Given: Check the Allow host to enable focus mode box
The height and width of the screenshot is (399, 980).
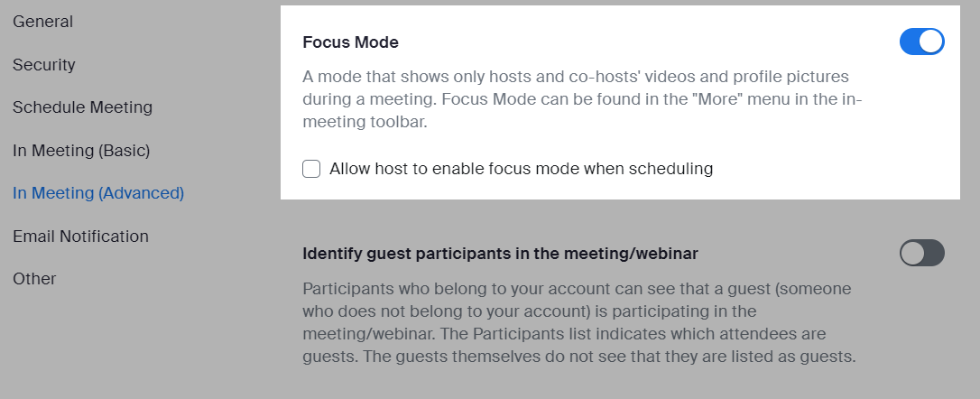Looking at the screenshot, I should point(311,169).
